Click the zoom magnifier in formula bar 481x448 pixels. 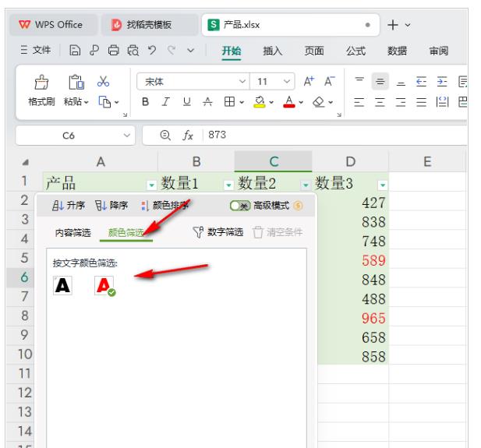(165, 135)
